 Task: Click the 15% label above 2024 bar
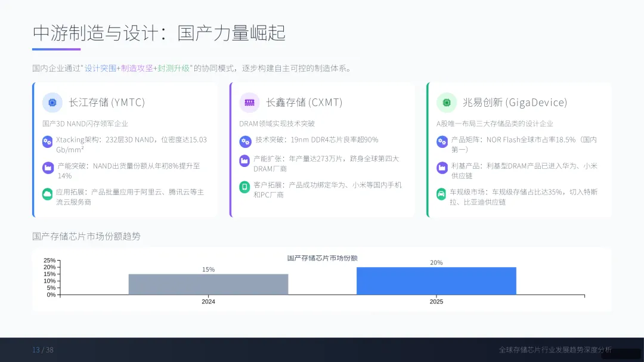tap(208, 270)
